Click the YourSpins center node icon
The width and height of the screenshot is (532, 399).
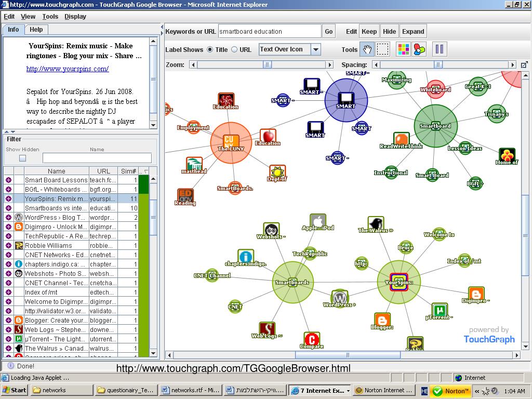(398, 282)
